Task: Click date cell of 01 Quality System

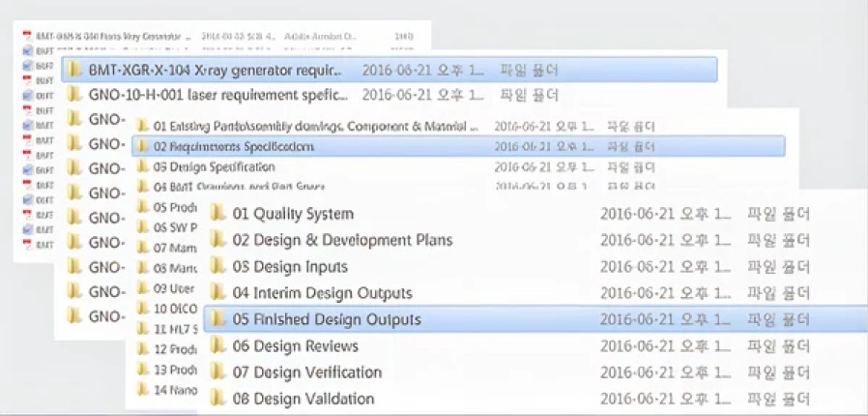Action: 665,214
